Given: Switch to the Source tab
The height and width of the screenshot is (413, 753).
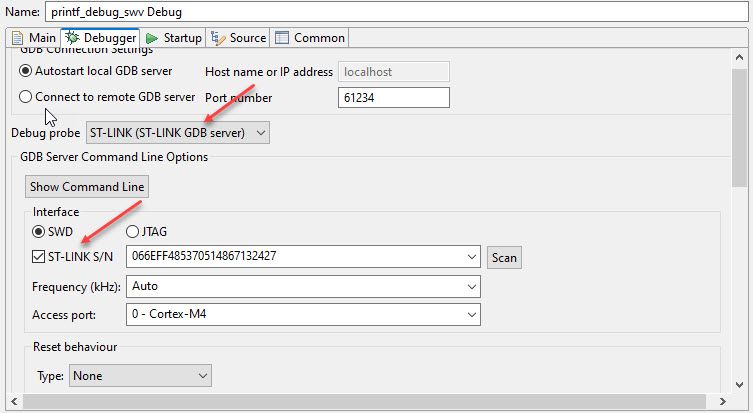Looking at the screenshot, I should [x=238, y=37].
